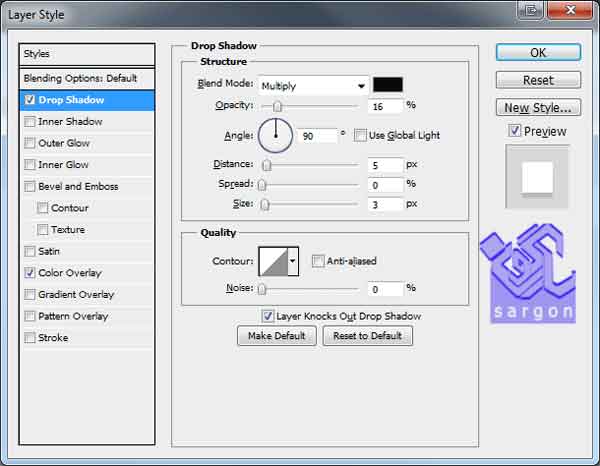Toggle the Preview checkbox
The width and height of the screenshot is (600, 466).
[514, 131]
